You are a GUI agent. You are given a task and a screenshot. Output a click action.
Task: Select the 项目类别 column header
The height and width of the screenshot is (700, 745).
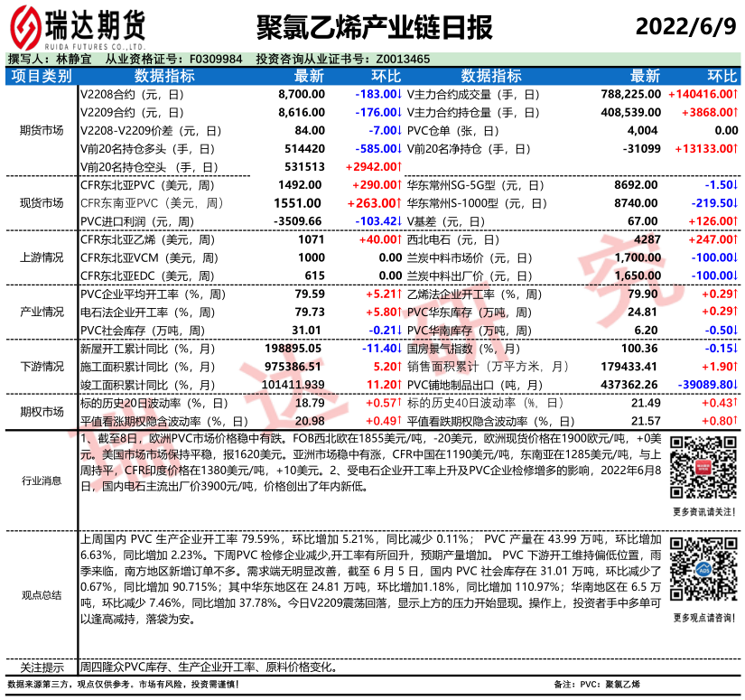click(x=42, y=76)
